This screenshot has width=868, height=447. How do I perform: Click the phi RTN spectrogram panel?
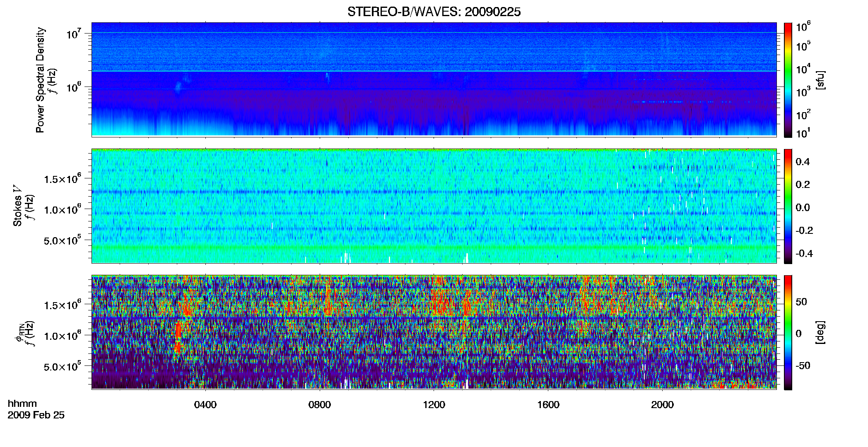434,332
